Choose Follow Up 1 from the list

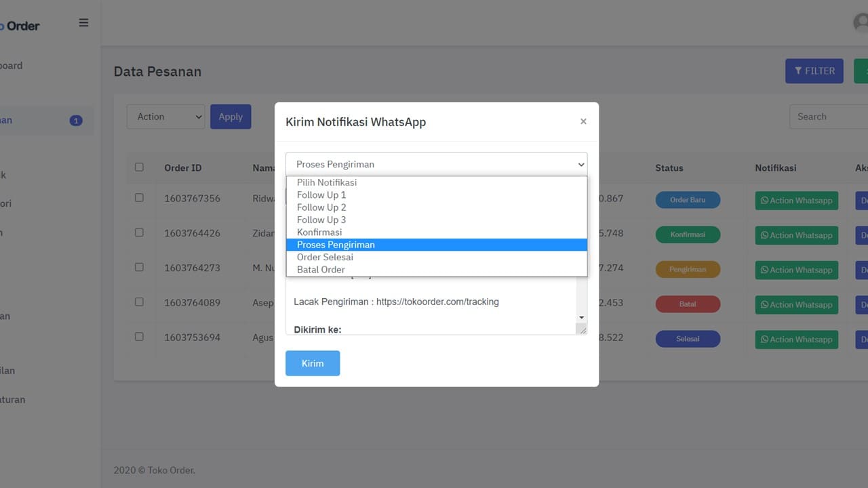tap(321, 195)
